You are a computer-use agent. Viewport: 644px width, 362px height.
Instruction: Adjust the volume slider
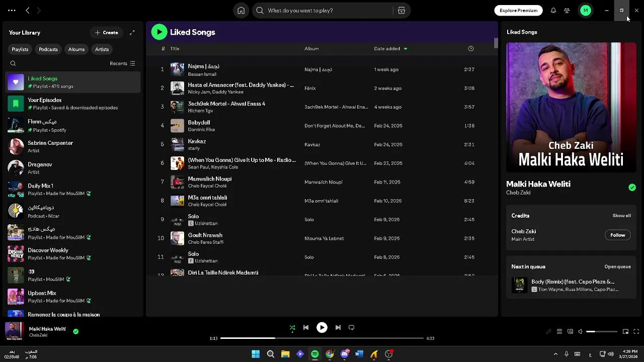[x=602, y=332]
